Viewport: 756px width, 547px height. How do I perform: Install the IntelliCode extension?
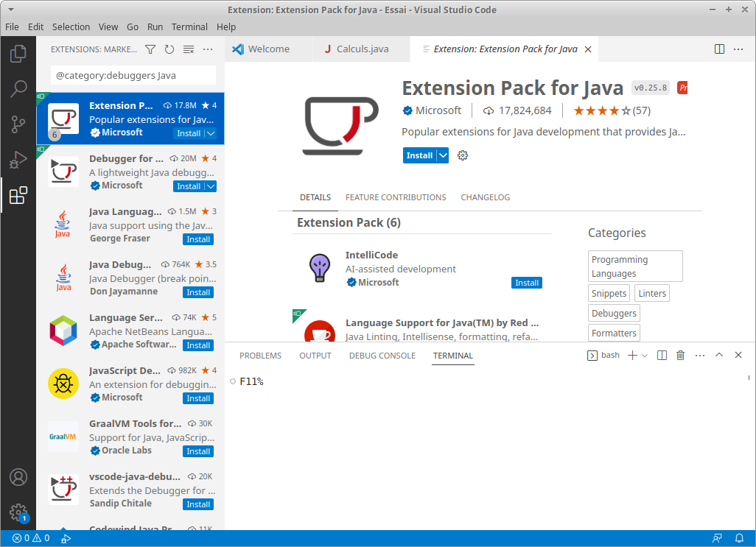[x=527, y=283]
